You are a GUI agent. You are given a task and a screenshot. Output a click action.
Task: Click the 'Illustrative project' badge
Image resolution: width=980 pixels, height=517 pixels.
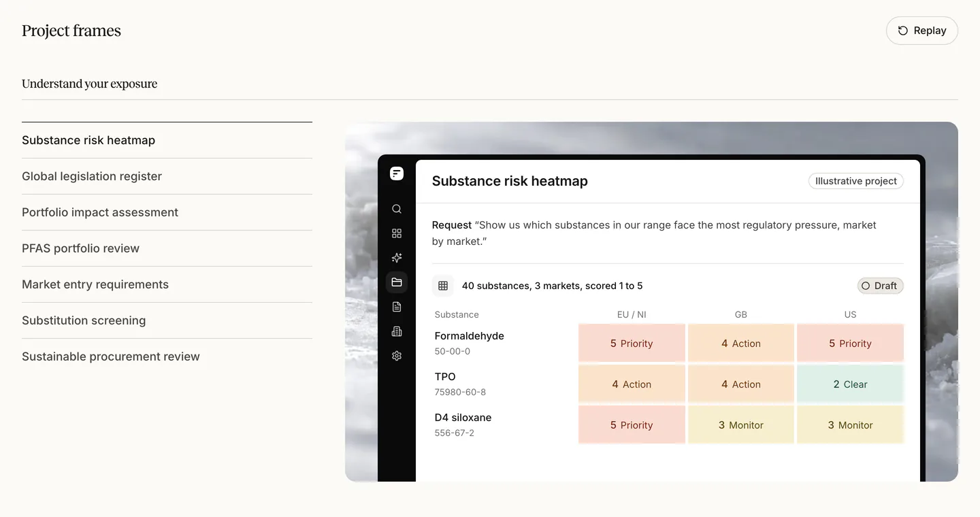pos(856,181)
